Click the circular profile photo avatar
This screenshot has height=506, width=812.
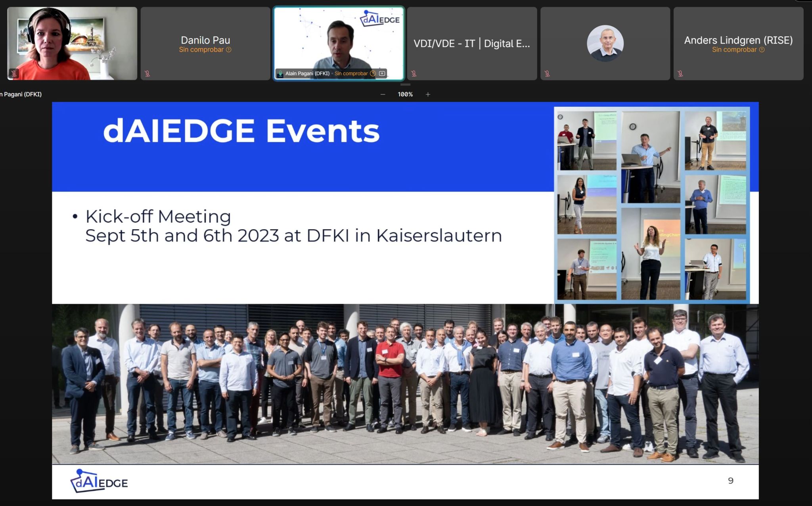(605, 43)
